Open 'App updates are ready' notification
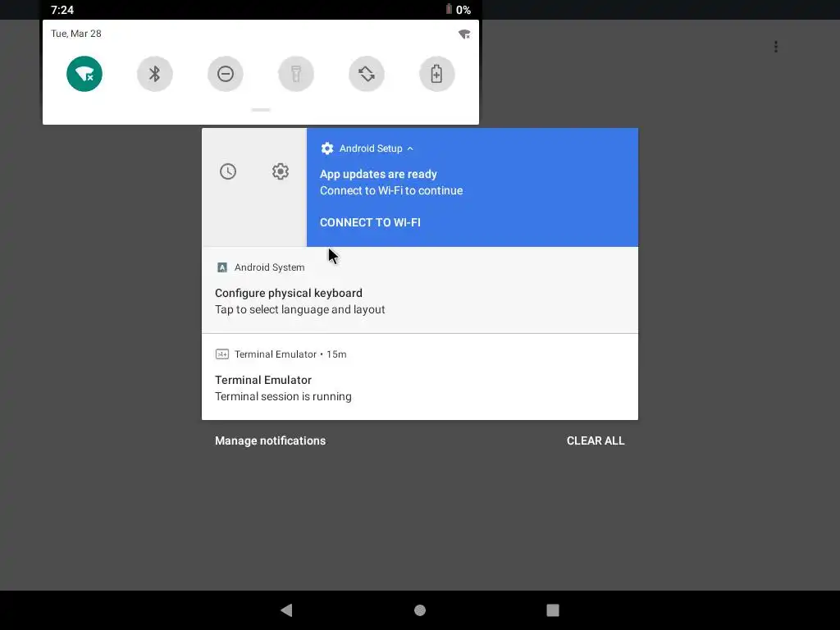Viewport: 840px width, 630px height. [472, 187]
